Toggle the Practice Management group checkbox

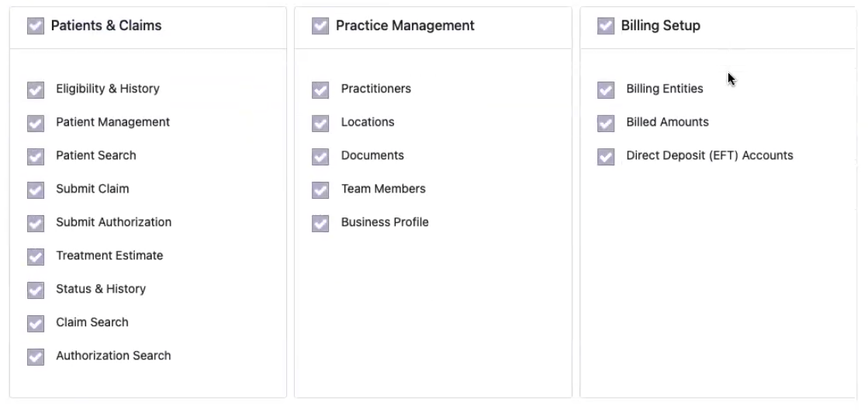(320, 26)
